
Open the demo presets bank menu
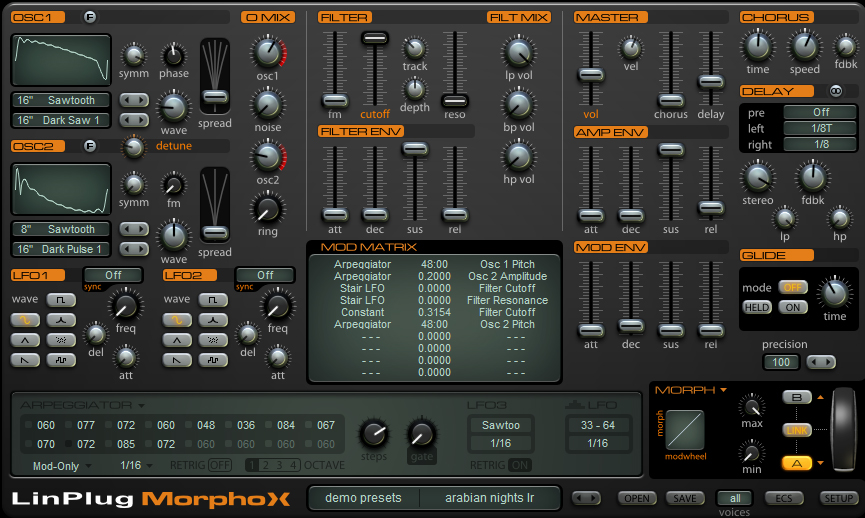[x=363, y=498]
